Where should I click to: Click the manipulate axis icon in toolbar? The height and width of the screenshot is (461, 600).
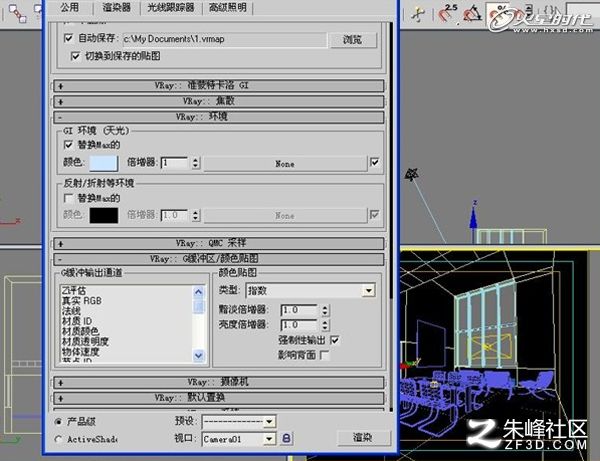tap(417, 14)
